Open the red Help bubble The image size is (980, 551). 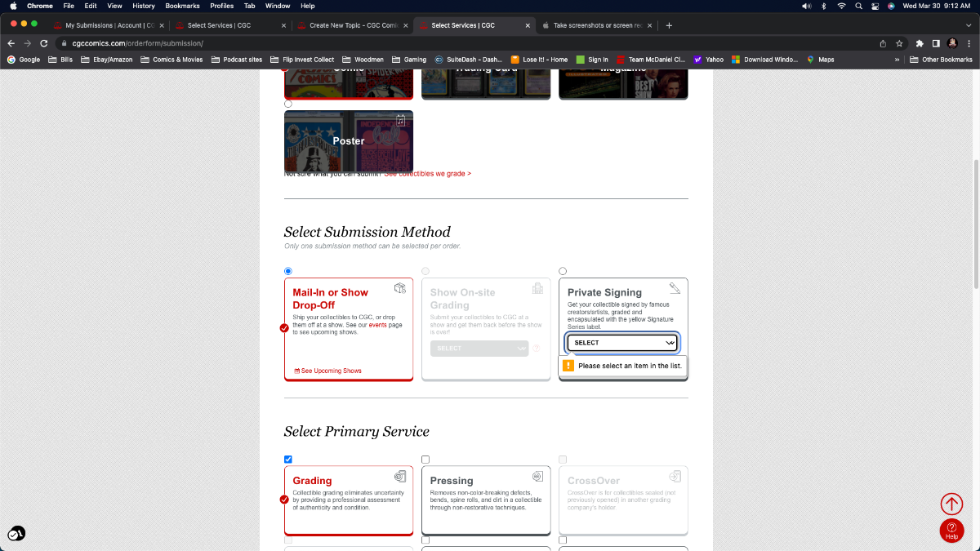(x=951, y=531)
